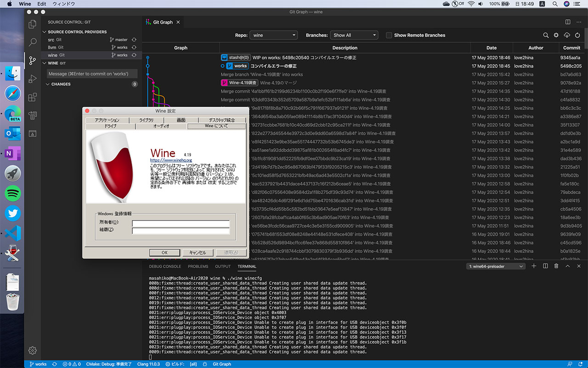
Task: Open the Source Control view icon
Action: 33,60
